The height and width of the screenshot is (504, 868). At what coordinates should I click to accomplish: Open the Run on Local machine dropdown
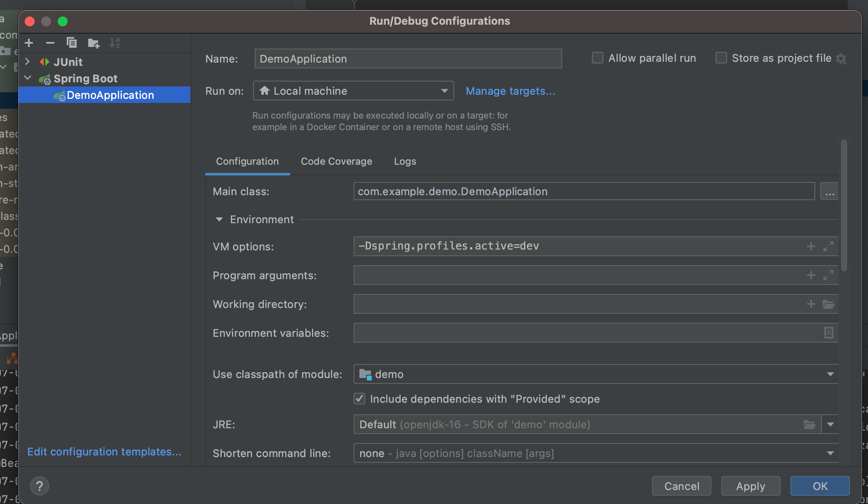(x=354, y=91)
